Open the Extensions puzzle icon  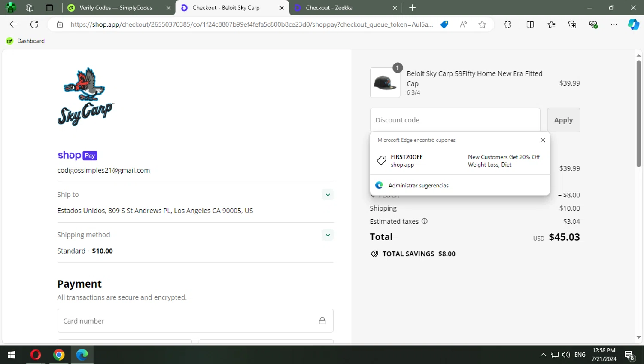coord(507,24)
